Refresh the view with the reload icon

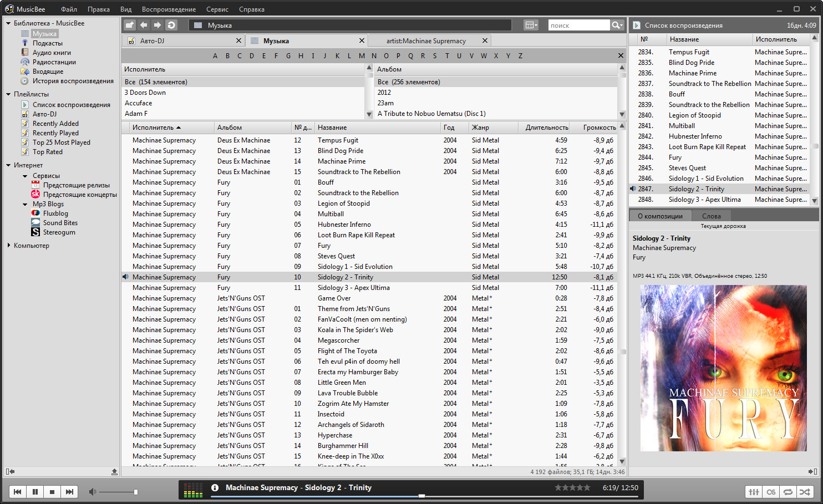coord(171,25)
